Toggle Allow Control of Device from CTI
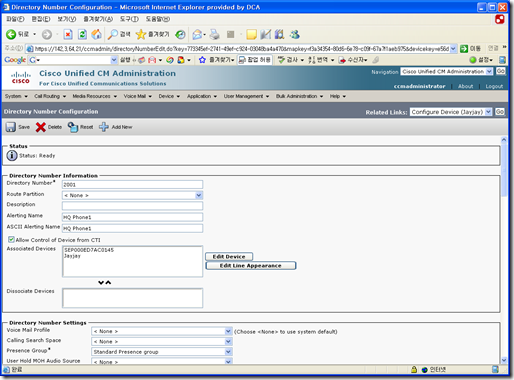The width and height of the screenshot is (514, 380). coord(11,239)
